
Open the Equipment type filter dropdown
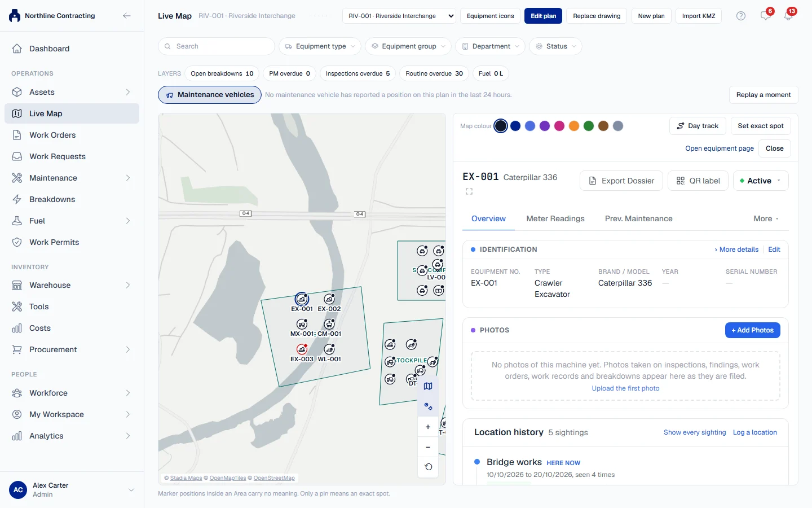pyautogui.click(x=320, y=46)
